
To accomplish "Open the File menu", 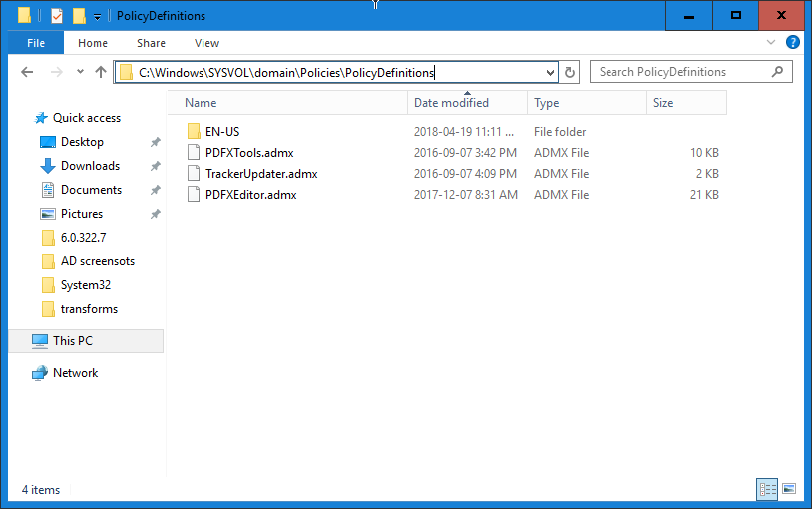I will pos(36,43).
